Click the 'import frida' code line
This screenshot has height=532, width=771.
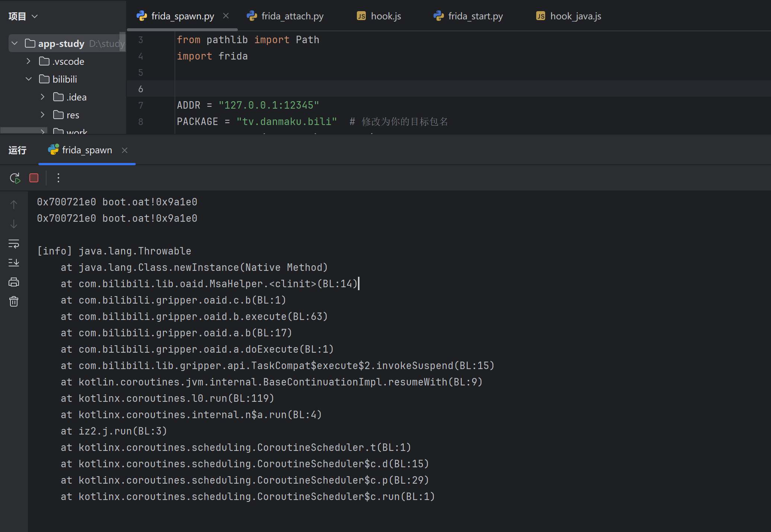coord(212,56)
